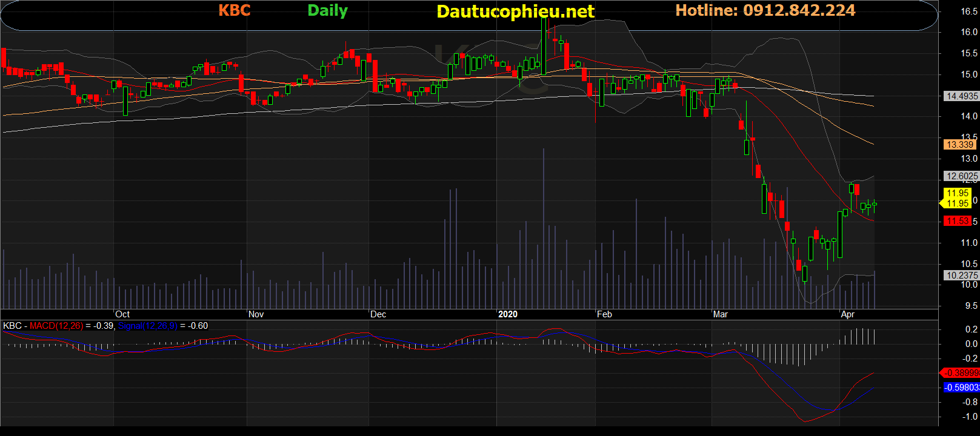980x436 pixels.
Task: Select the Oct marker on time axis
Action: click(122, 314)
